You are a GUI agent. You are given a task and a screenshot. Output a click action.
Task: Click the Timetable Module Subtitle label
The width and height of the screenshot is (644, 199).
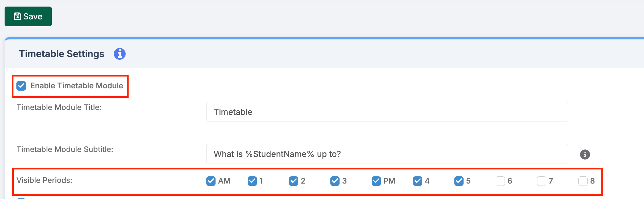[x=65, y=149]
